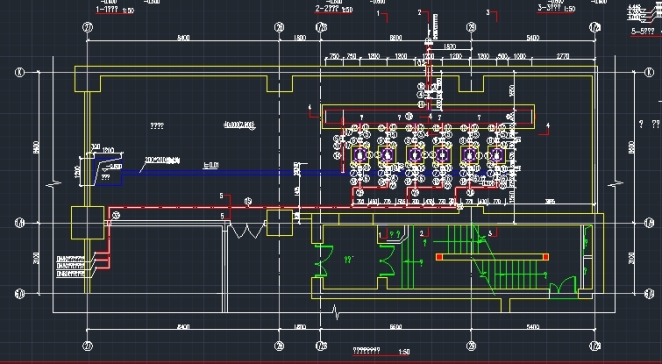Select the "-0.650" pit elevation text

[114, 167]
